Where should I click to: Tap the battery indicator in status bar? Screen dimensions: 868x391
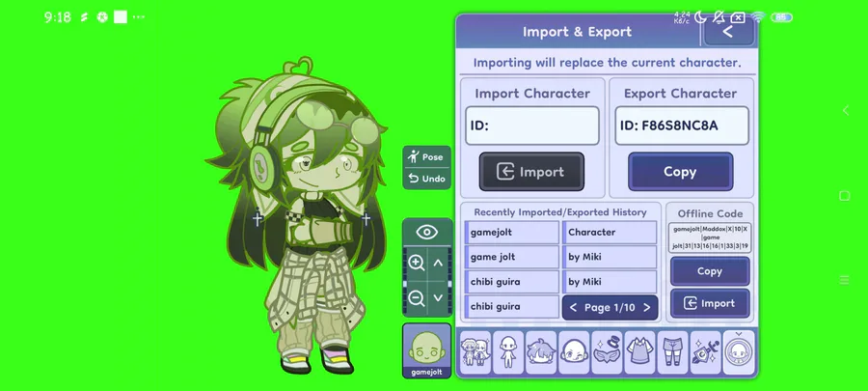(781, 17)
